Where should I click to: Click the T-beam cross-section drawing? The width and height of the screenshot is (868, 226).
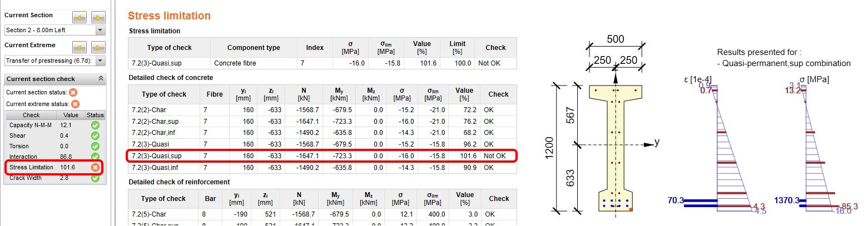[614, 148]
